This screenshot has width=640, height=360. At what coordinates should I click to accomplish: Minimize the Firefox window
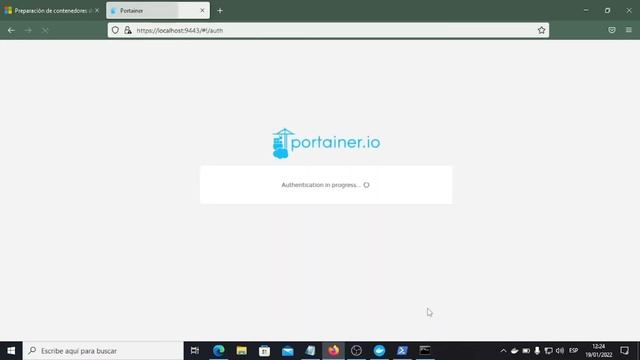tap(586, 11)
